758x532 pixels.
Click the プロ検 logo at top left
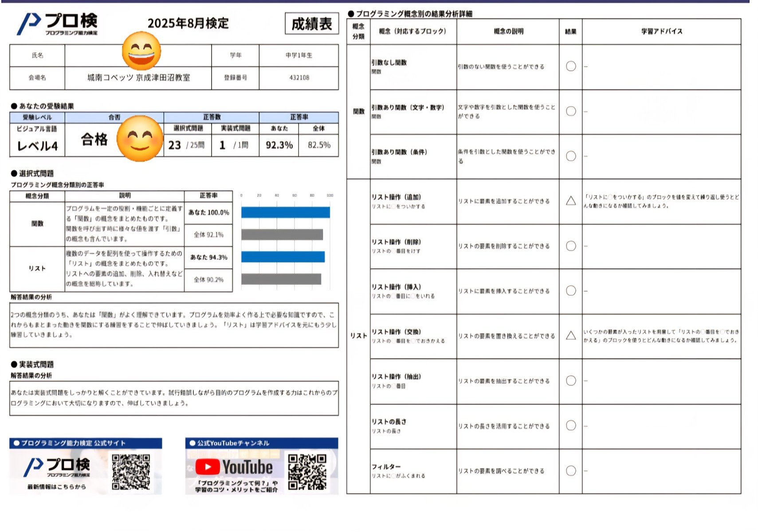(x=58, y=23)
